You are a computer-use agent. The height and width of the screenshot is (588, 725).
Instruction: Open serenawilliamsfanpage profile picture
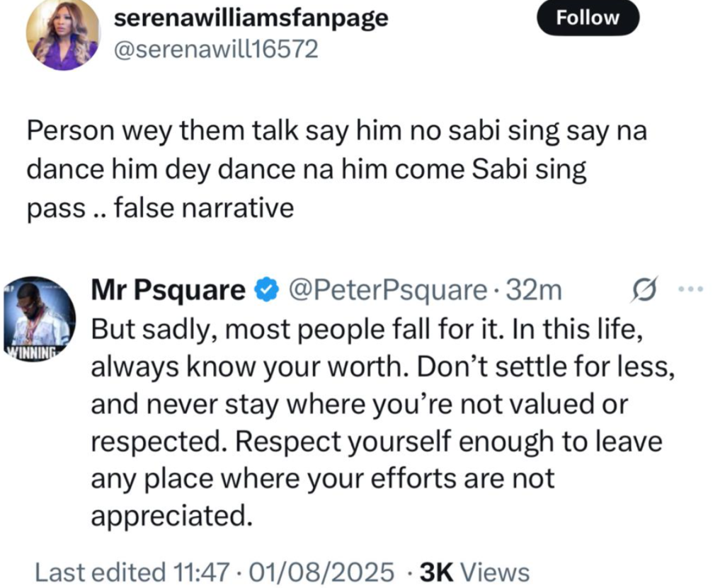click(x=62, y=35)
